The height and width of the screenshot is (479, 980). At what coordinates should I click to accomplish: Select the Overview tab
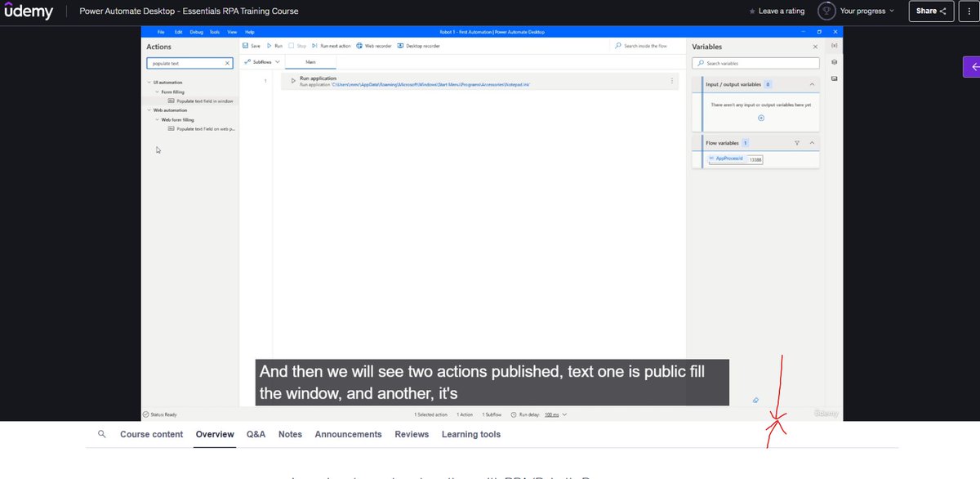point(215,434)
